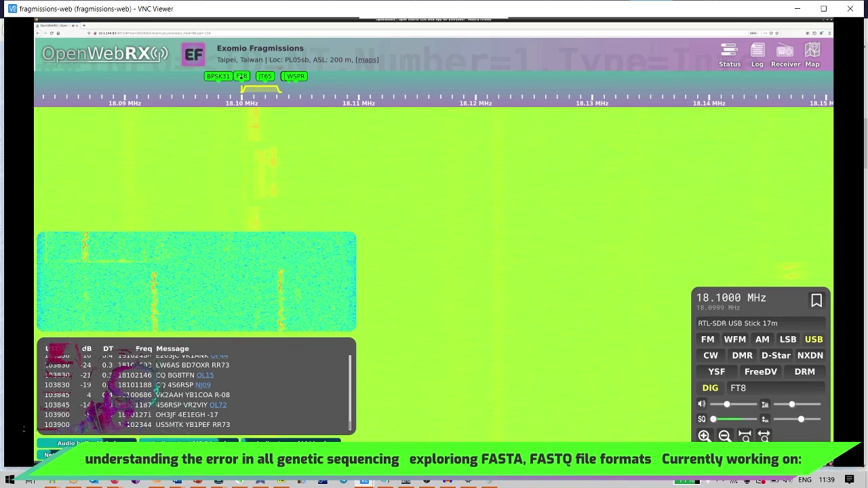Select message 'OH3JF 4E1EGH -17'
Viewport: 868px width, 488px height.
[187, 415]
